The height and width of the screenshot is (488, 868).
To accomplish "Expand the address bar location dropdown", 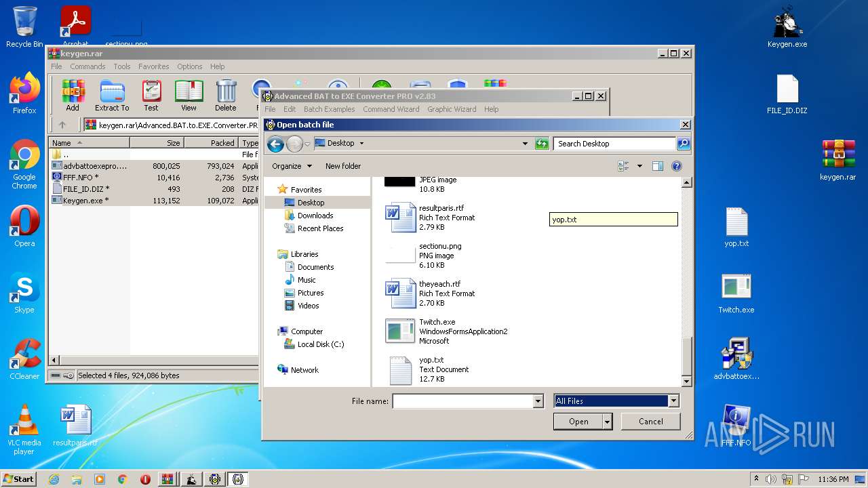I will pos(525,144).
